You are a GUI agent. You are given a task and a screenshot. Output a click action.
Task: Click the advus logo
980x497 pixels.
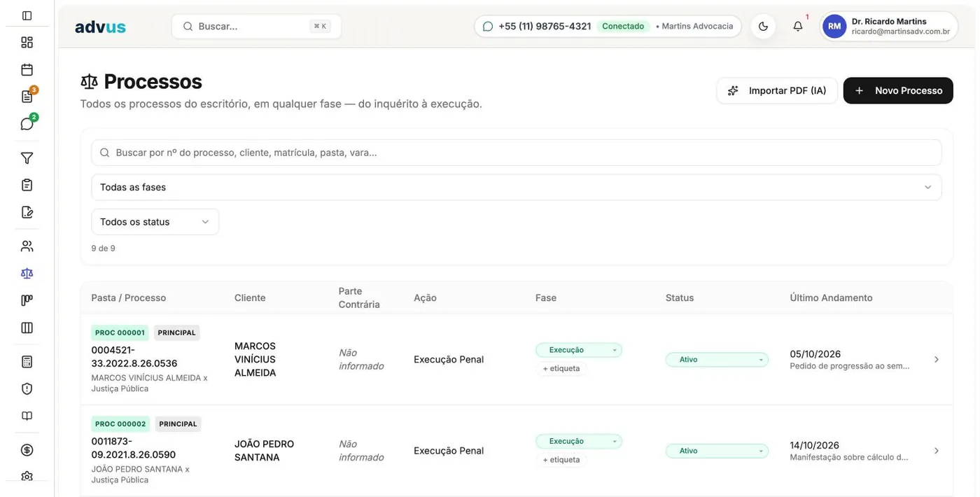[x=100, y=27]
